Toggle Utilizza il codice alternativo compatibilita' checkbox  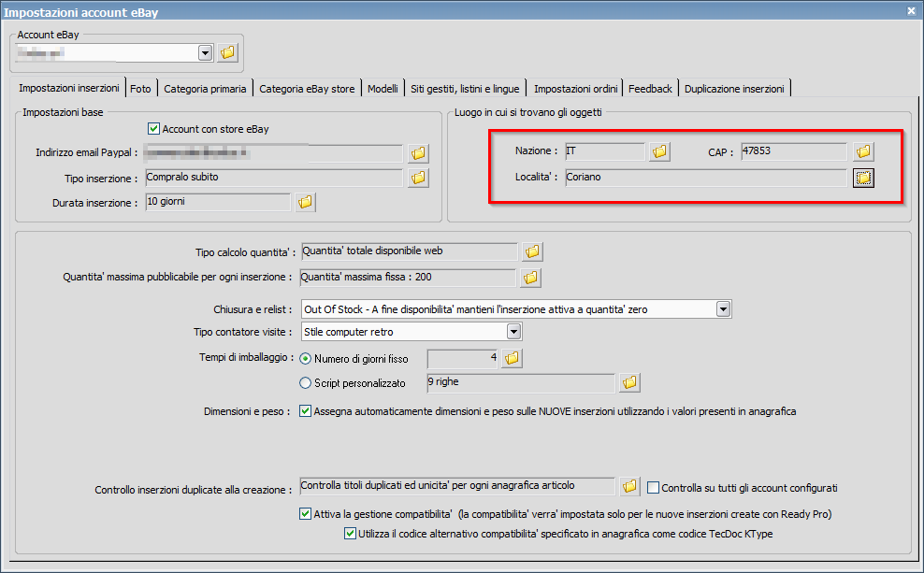[x=350, y=534]
